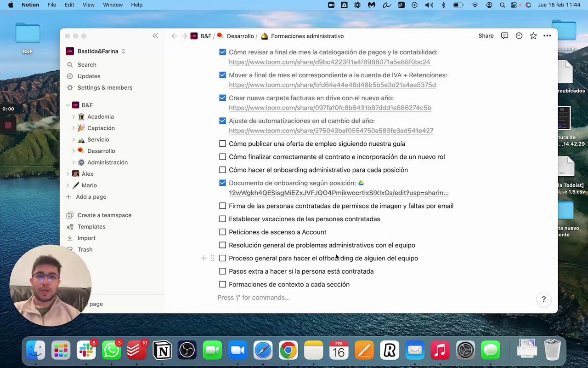
Task: Open Zoom from the Dock
Action: coord(237,351)
